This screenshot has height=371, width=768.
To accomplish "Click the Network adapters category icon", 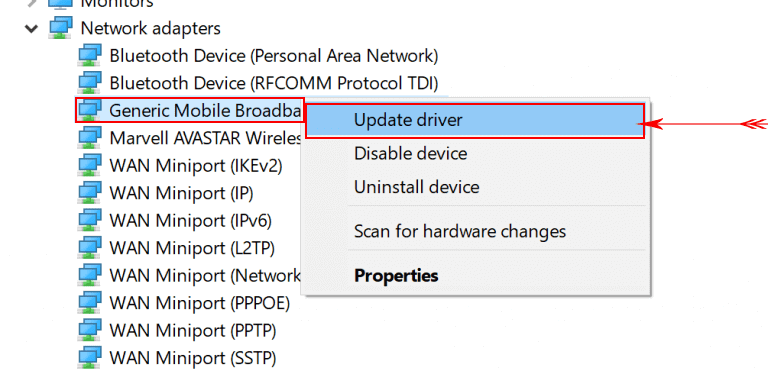I will pos(61,27).
